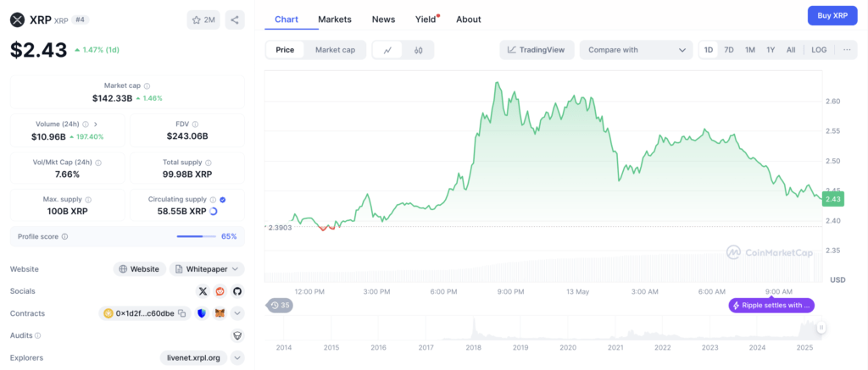Screen dimensions: 868x370
Task: Open Volume (24h) arrow details
Action: (x=95, y=124)
